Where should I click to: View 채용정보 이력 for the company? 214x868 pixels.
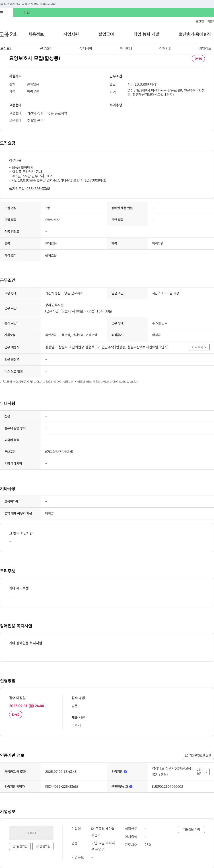point(191,829)
